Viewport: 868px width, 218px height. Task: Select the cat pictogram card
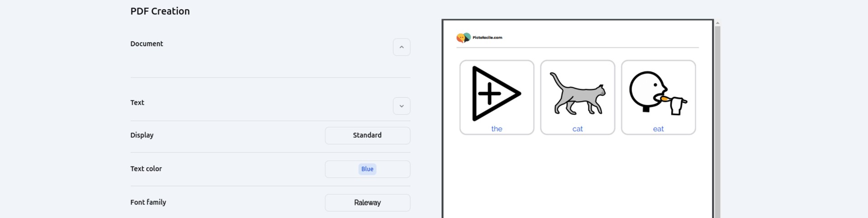(x=578, y=97)
